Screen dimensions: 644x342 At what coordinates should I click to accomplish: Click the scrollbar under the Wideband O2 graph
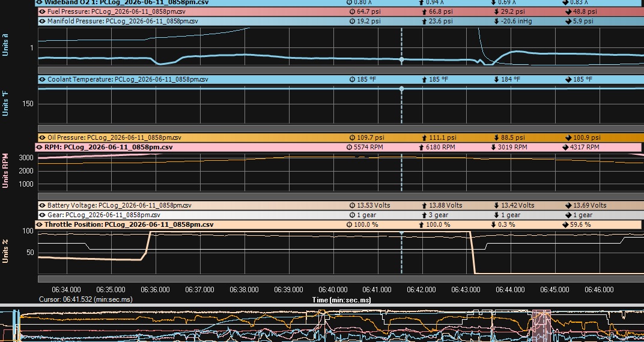pyautogui.click(x=341, y=70)
